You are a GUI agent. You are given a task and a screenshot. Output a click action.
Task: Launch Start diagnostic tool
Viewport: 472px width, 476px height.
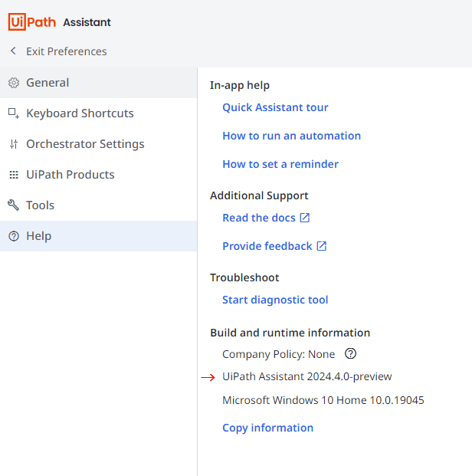coord(275,300)
